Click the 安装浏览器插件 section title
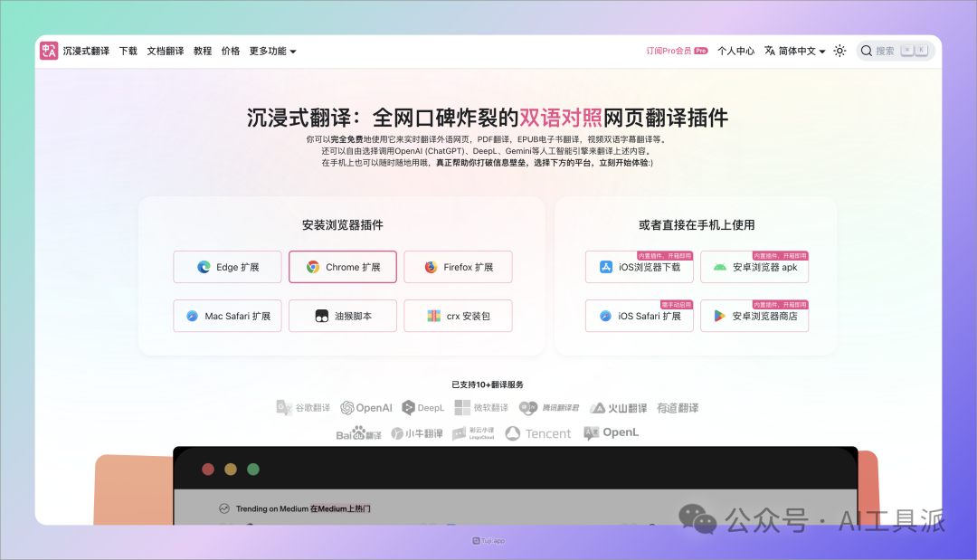Image resolution: width=977 pixels, height=560 pixels. click(343, 225)
